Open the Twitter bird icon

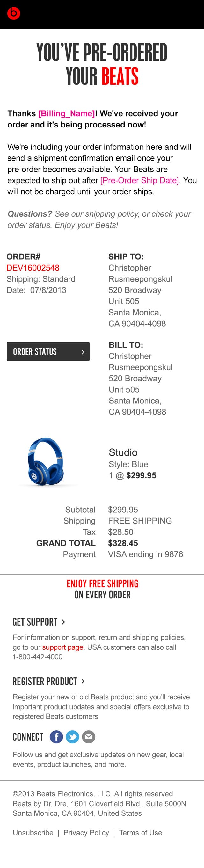pos(72,737)
